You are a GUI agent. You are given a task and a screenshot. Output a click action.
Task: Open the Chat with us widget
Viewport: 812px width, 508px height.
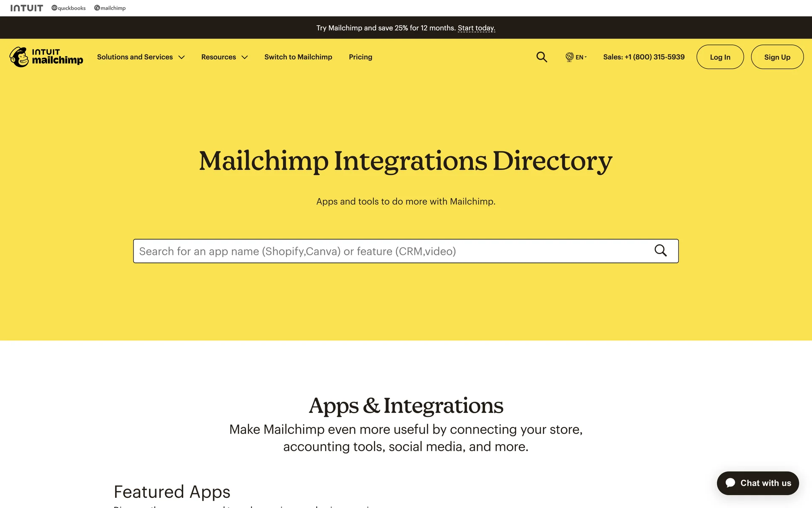point(765,483)
